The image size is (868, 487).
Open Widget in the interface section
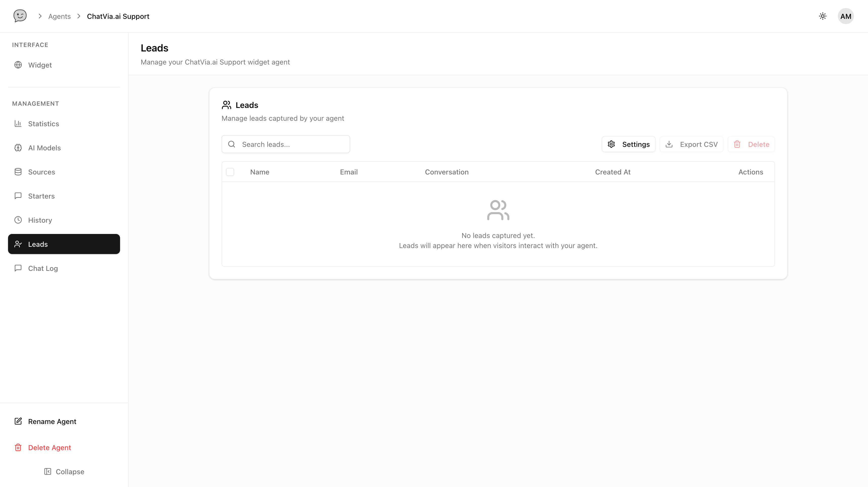[40, 65]
